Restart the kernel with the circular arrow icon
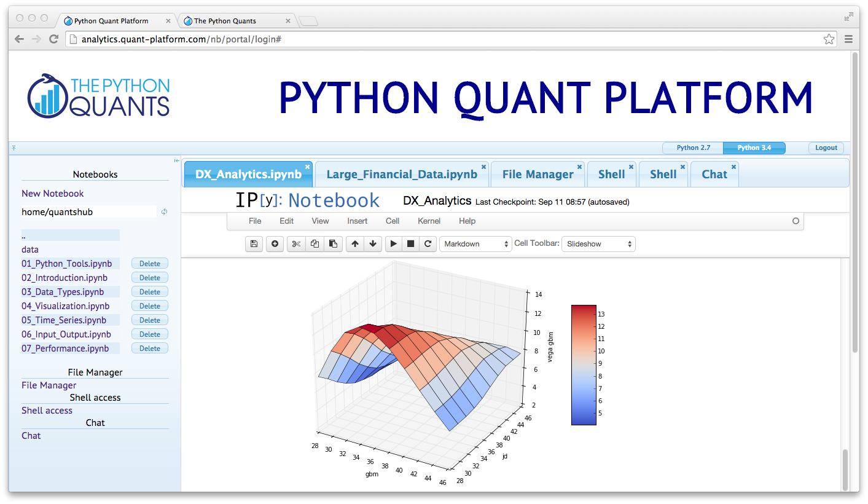The width and height of the screenshot is (868, 504). coord(428,244)
